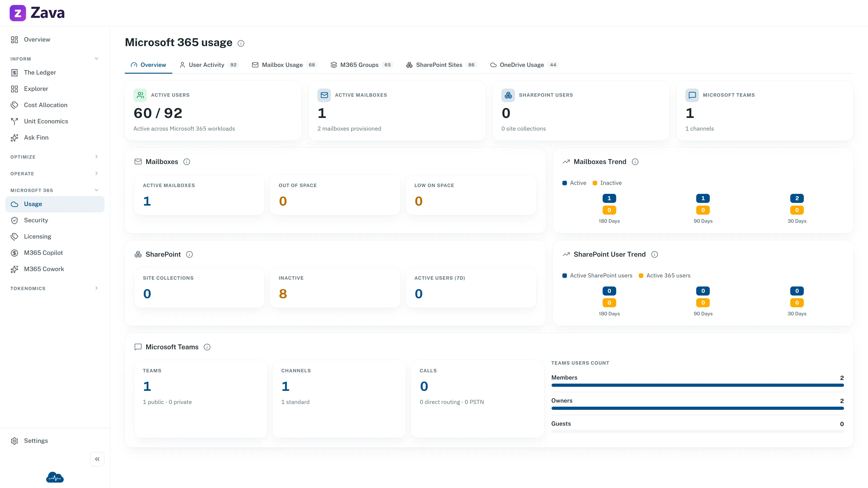This screenshot has width=868, height=488.
Task: Click info icon next to SharePoint heading
Action: tap(189, 254)
